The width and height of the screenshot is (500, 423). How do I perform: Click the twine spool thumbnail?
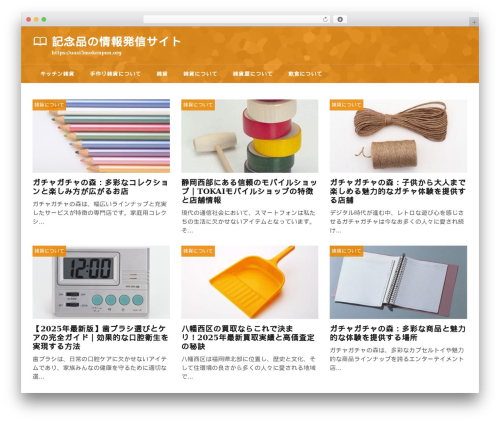click(398, 136)
